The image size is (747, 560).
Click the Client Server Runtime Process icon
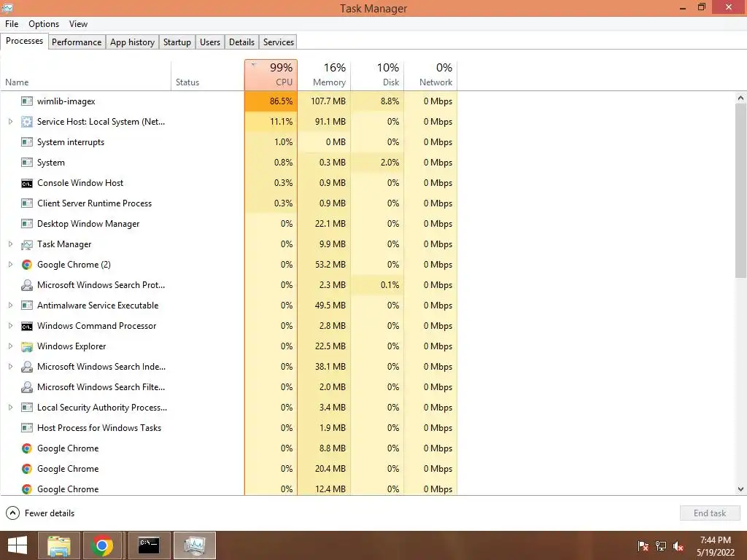[27, 203]
